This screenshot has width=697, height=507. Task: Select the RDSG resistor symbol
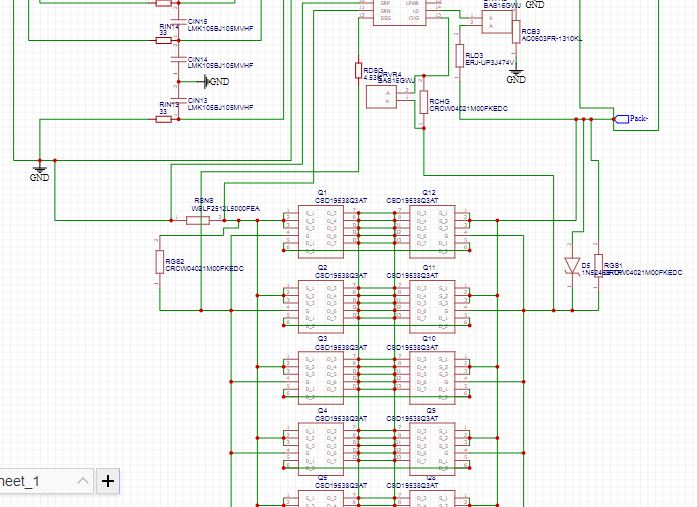[x=358, y=71]
